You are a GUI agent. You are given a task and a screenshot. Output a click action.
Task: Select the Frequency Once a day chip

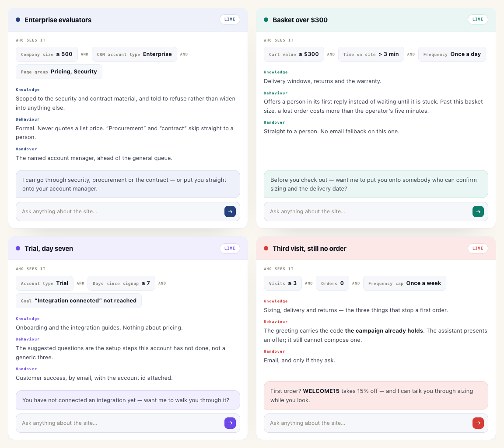(x=452, y=54)
